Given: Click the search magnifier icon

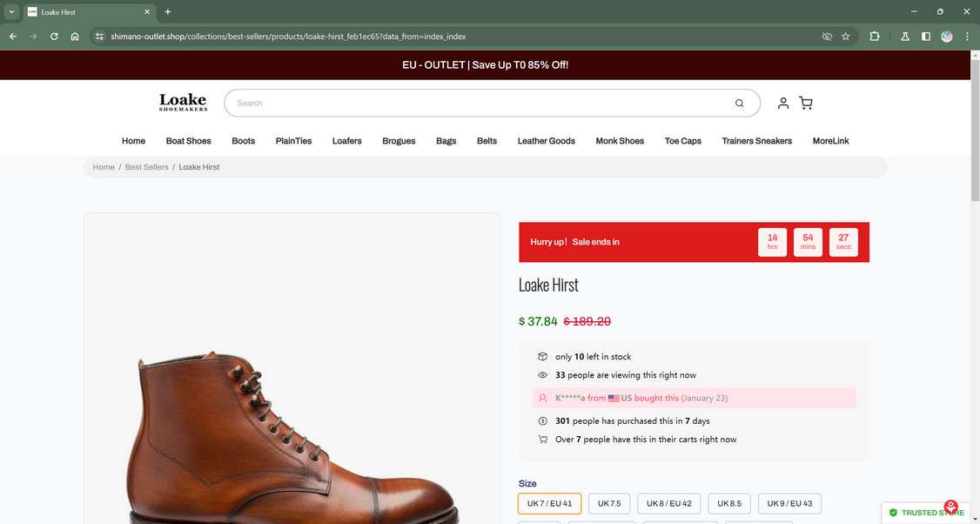Looking at the screenshot, I should (x=740, y=104).
